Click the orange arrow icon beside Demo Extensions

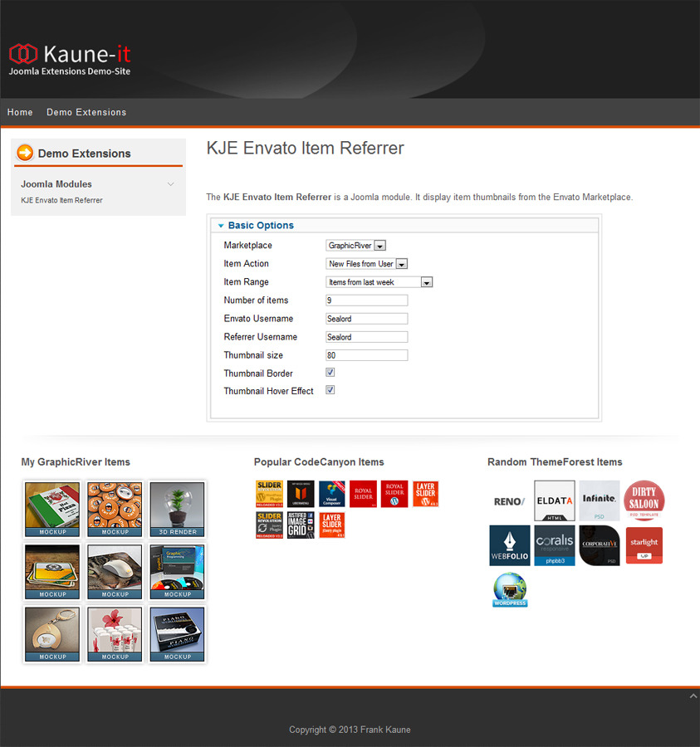tap(25, 153)
